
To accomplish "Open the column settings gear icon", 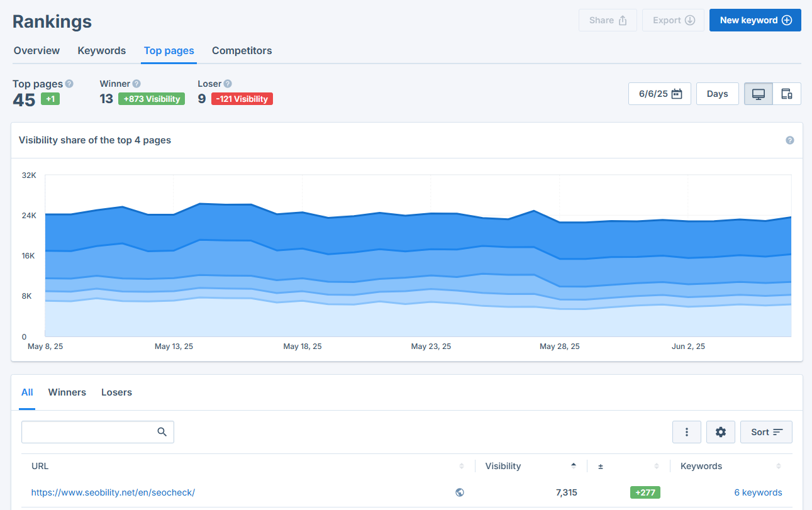I will 721,432.
